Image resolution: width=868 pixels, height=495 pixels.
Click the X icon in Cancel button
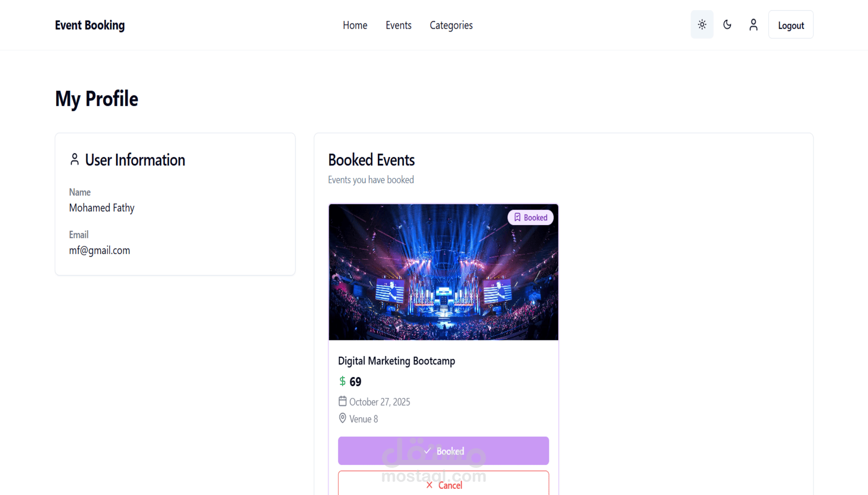click(x=429, y=485)
